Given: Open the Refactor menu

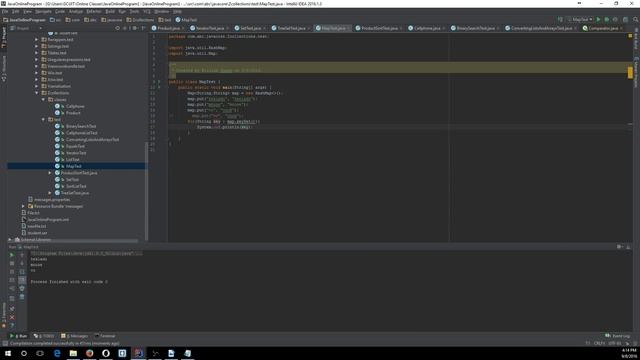Looking at the screenshot, I should pos(93,11).
